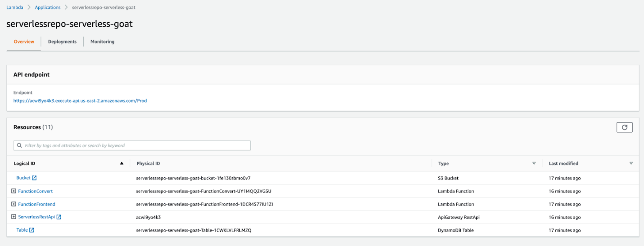Viewport: 644px width, 246px height.
Task: Click last modified time in ServerlessRestApi row
Action: coord(564,217)
